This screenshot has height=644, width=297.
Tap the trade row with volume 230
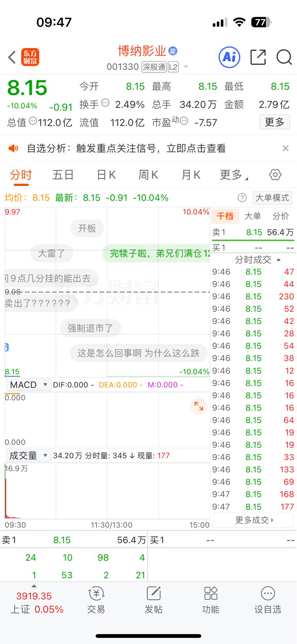click(x=253, y=297)
